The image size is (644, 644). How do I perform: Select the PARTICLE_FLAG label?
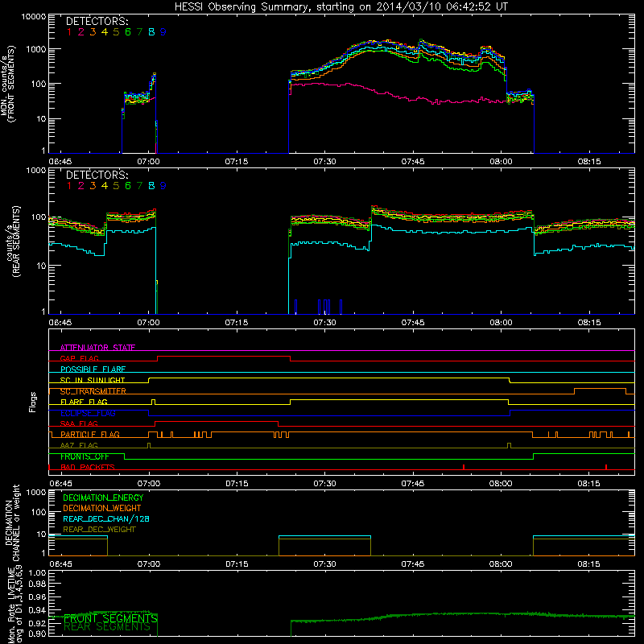pos(90,434)
